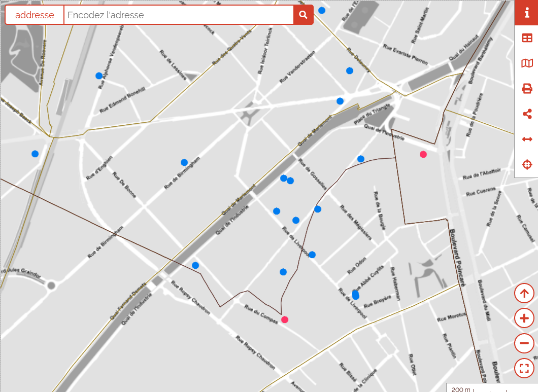Toggle fullscreen map view
The height and width of the screenshot is (392, 538).
click(524, 368)
